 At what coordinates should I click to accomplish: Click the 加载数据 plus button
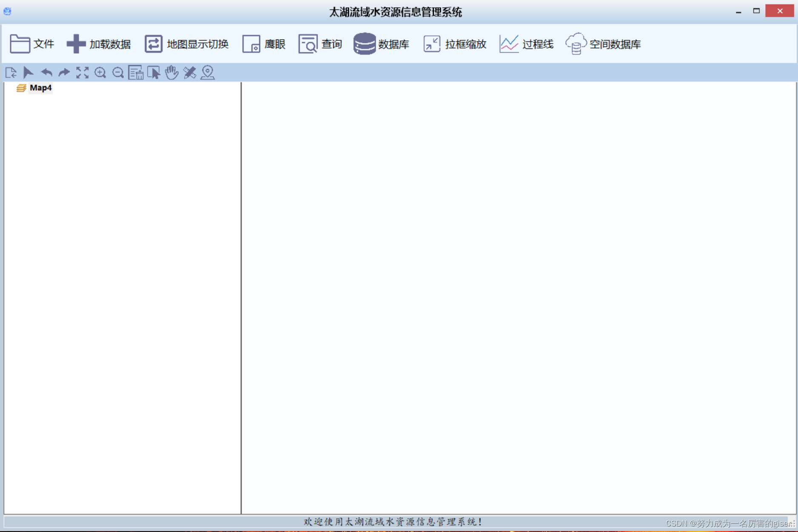click(99, 44)
